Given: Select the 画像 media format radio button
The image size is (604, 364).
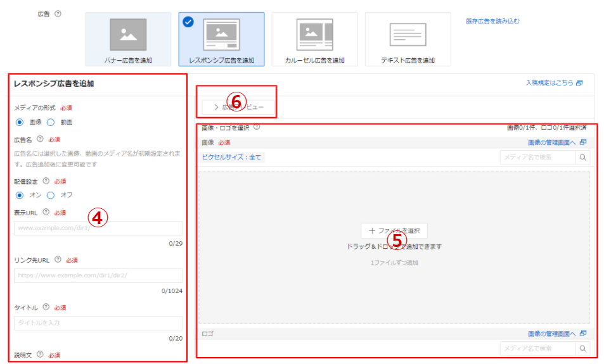Looking at the screenshot, I should 20,122.
